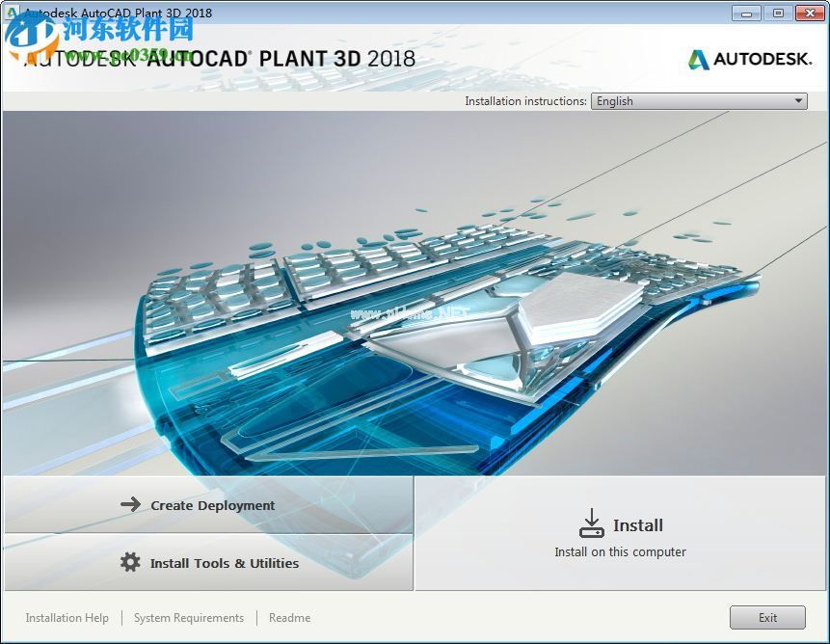View the System Requirements link
The height and width of the screenshot is (644, 830).
click(x=188, y=617)
